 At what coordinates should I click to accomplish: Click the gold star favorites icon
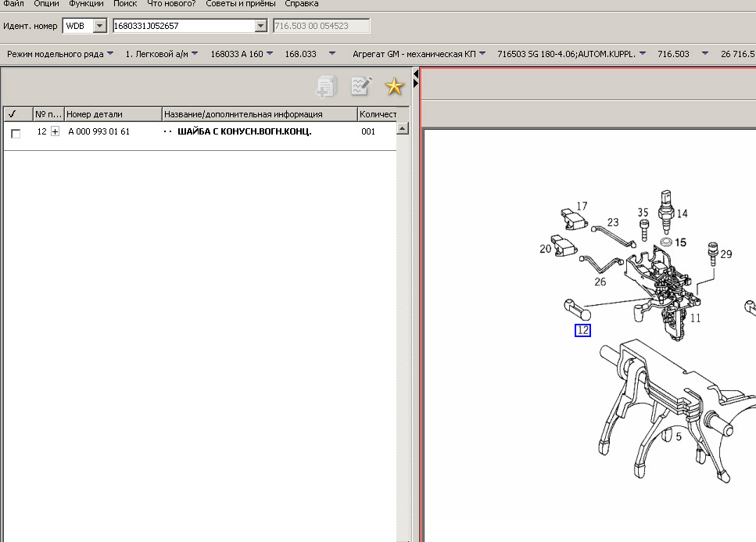pos(394,87)
